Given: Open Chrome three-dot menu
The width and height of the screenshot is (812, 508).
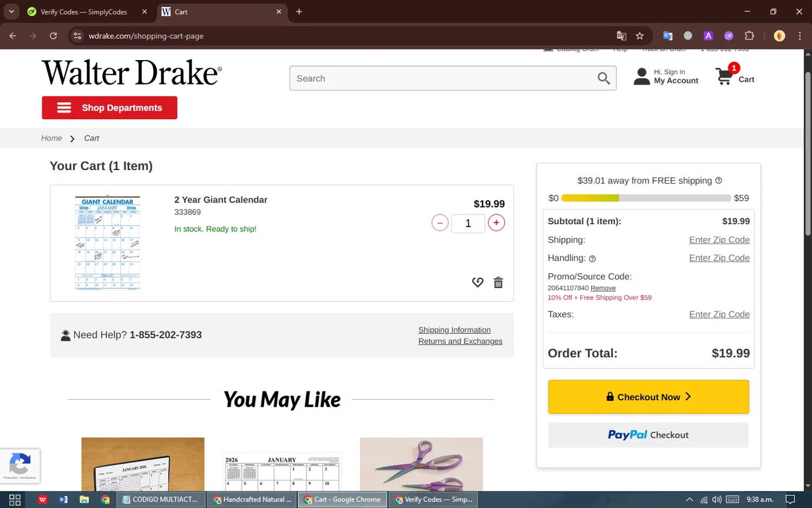Looking at the screenshot, I should click(x=800, y=36).
